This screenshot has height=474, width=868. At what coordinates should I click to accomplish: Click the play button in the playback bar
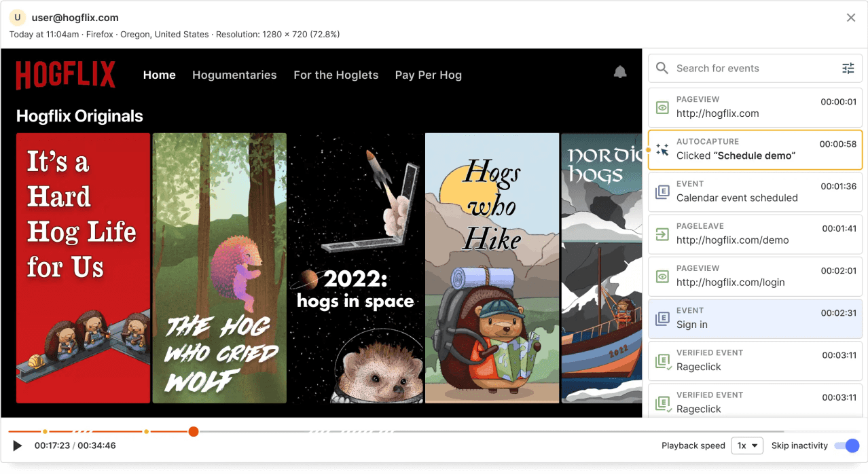coord(18,445)
